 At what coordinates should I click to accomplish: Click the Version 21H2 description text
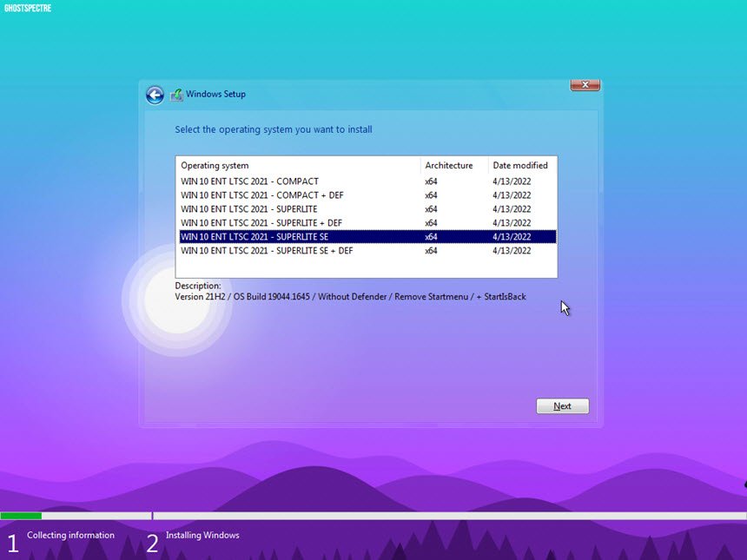pyautogui.click(x=350, y=297)
